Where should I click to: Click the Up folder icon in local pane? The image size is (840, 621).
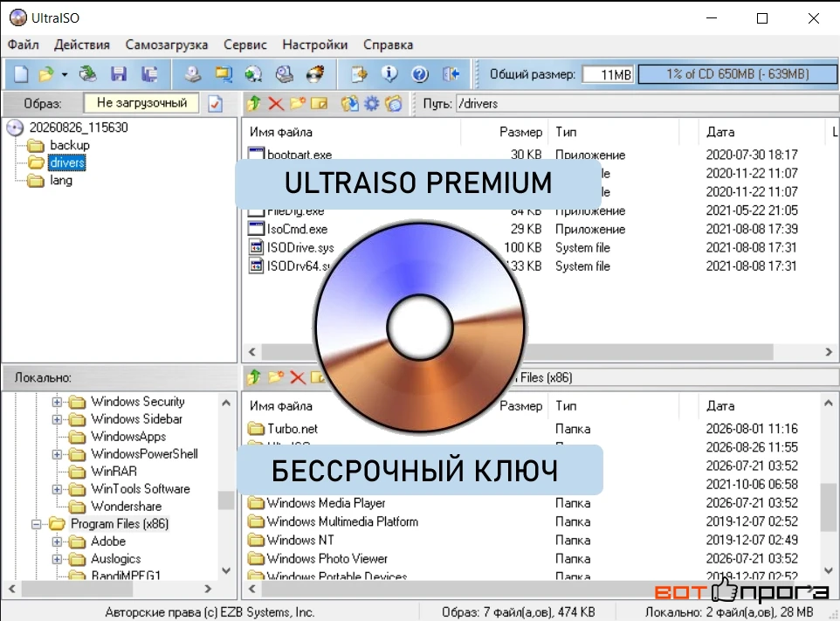point(254,377)
